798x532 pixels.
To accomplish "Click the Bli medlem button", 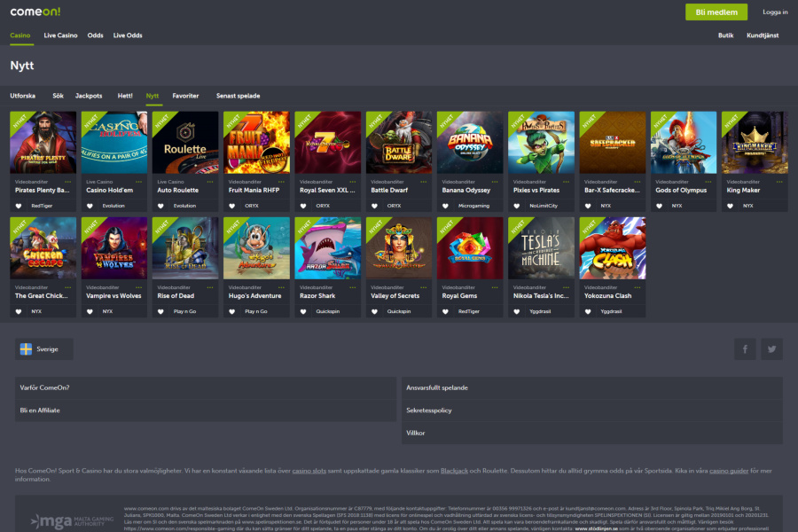I will (x=716, y=12).
